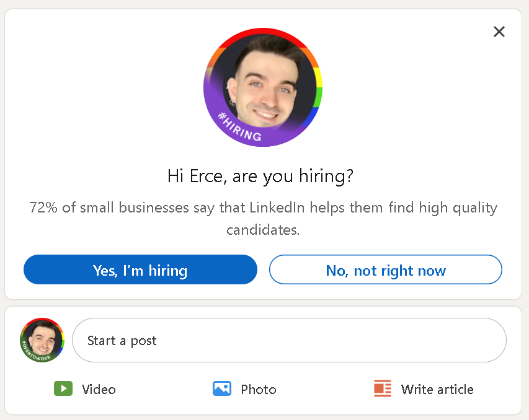This screenshot has width=529, height=420.
Task: Select the Photo label text
Action: tap(259, 389)
